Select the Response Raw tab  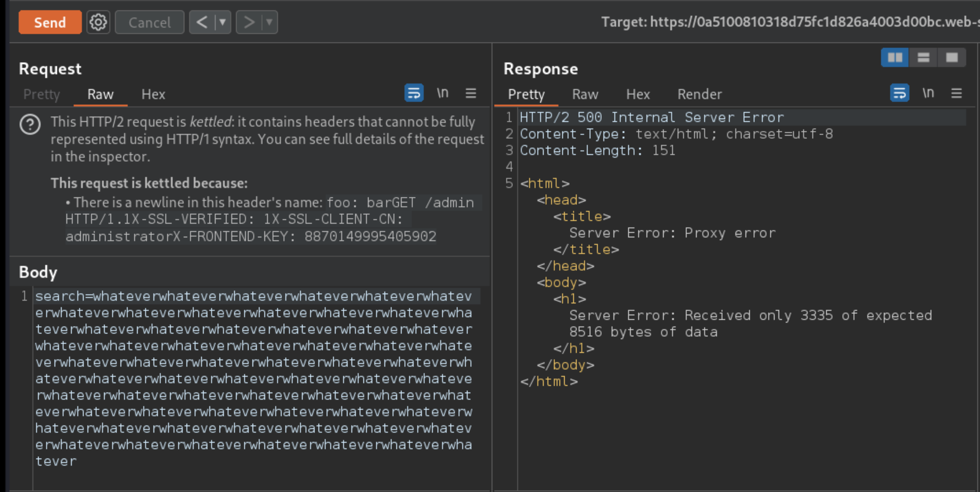pos(585,94)
